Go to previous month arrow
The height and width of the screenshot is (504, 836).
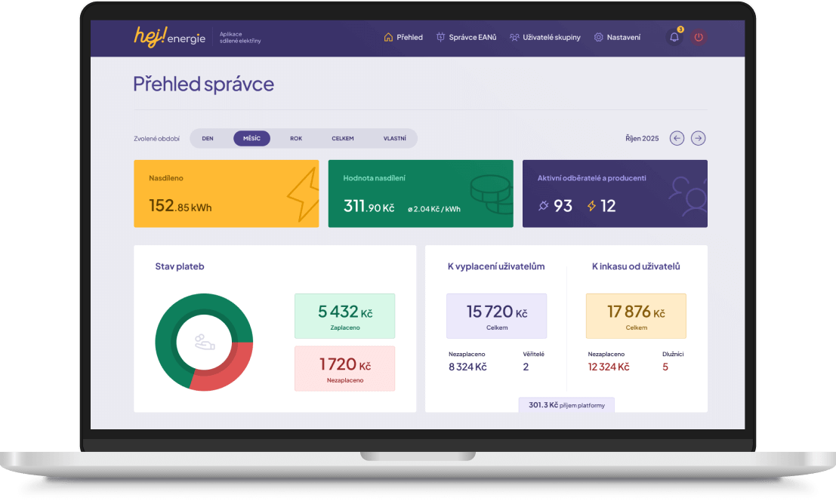677,138
